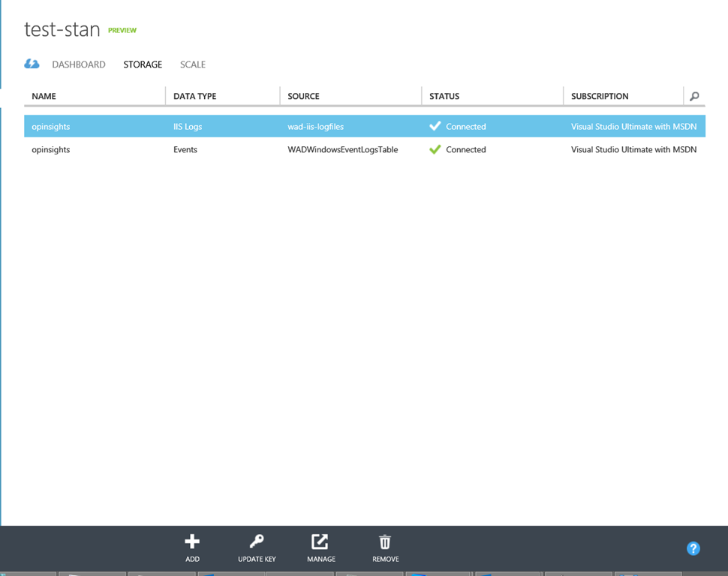The width and height of the screenshot is (728, 576).
Task: Select the opinsights IIS Logs row
Action: (51, 127)
